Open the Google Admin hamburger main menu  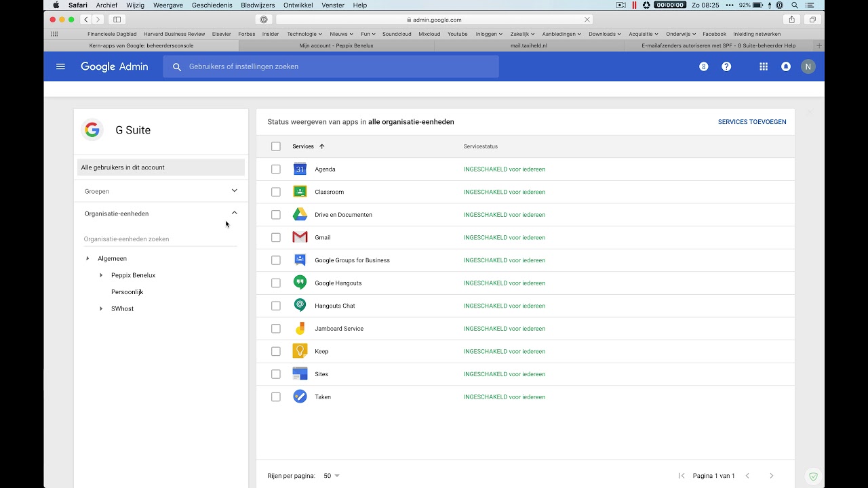click(60, 66)
